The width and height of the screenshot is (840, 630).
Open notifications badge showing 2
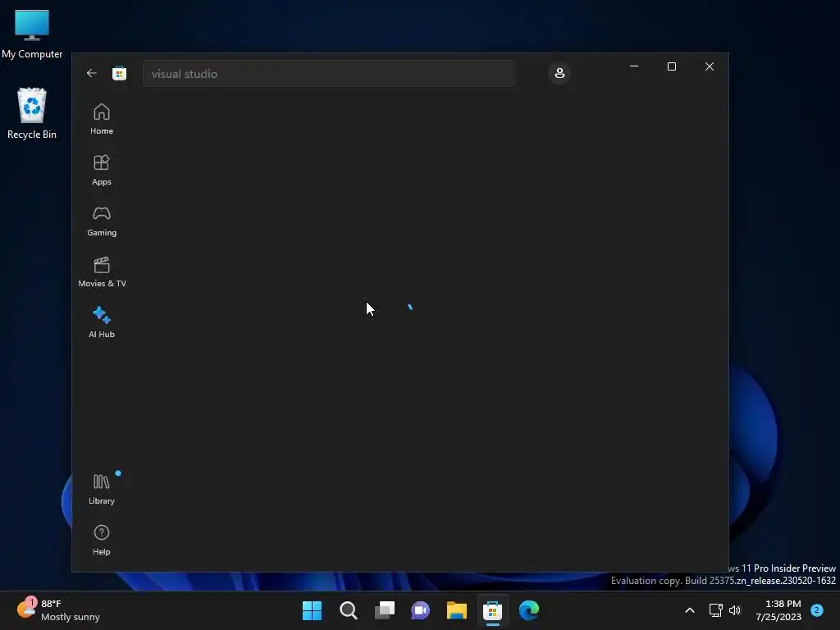tap(817, 610)
